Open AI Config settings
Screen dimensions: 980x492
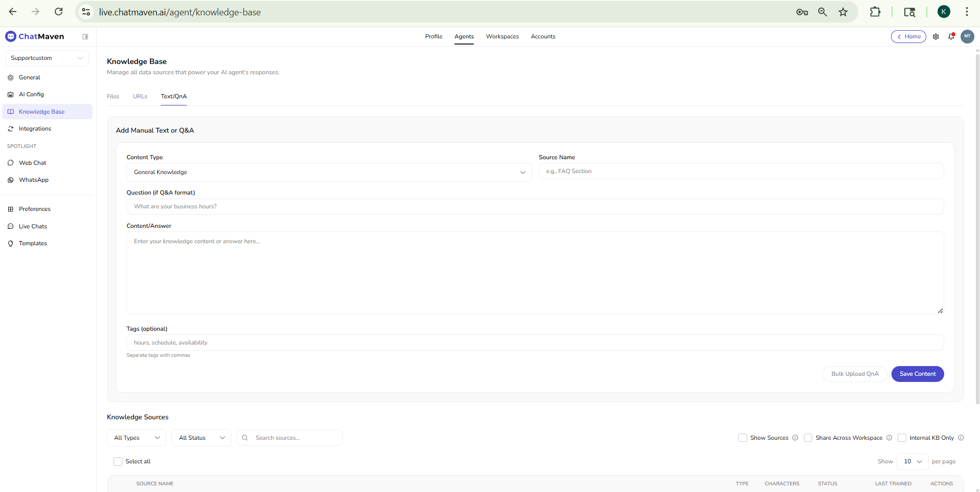[31, 94]
